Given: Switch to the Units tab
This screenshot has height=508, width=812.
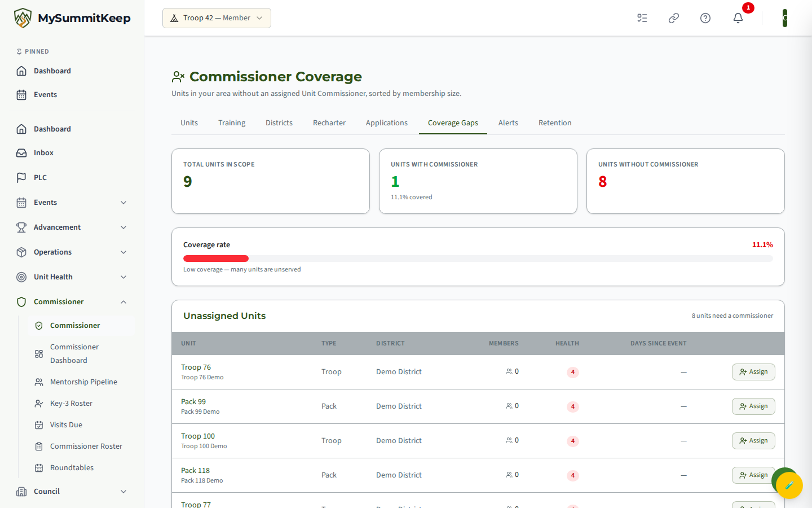Looking at the screenshot, I should (x=189, y=123).
